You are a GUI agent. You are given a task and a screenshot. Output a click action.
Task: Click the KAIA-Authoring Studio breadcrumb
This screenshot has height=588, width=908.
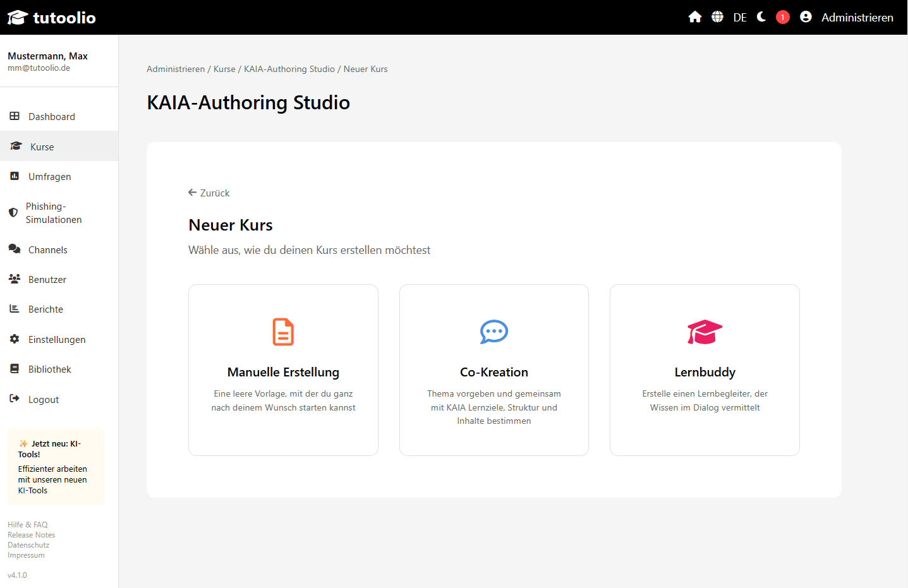[x=289, y=69]
